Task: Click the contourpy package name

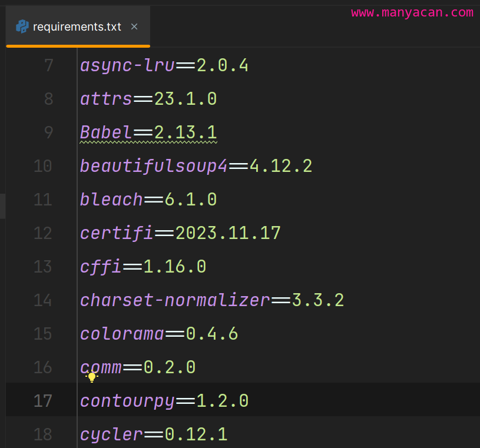Action: coord(127,401)
